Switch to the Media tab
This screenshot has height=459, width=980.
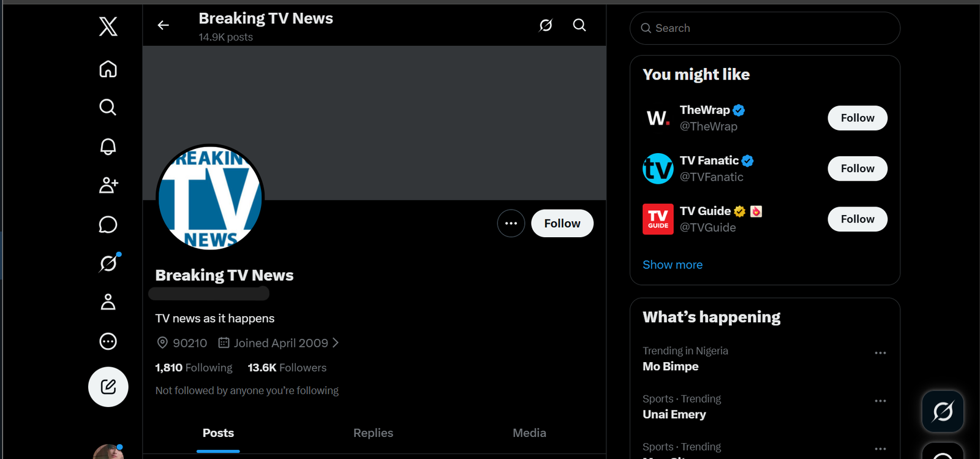[x=529, y=433]
